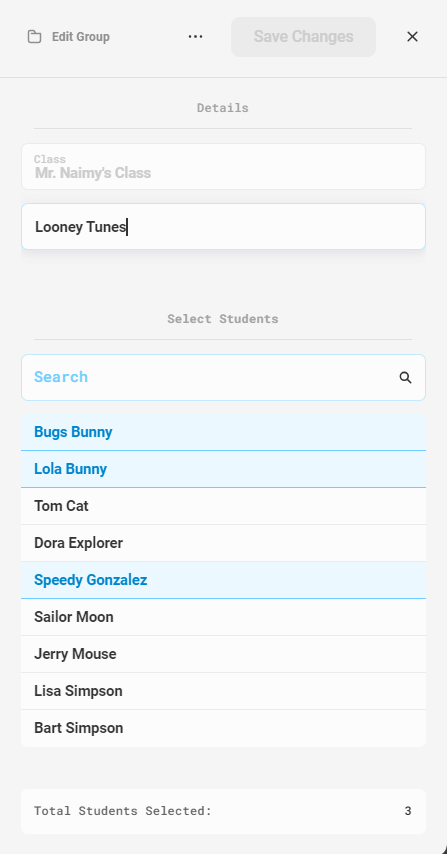Viewport: 447px width, 854px height.
Task: Open the Class field showing Mr. Naimy's Class
Action: 223,167
